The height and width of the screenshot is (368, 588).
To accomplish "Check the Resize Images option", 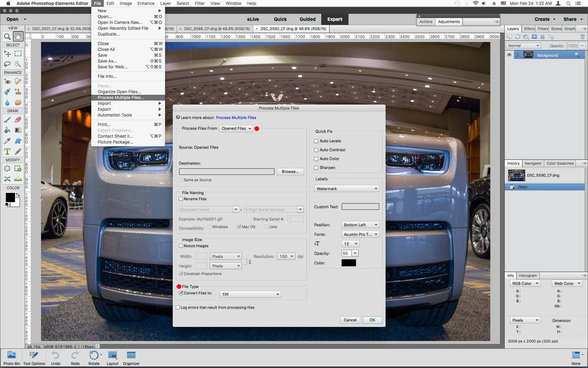I will pos(181,246).
